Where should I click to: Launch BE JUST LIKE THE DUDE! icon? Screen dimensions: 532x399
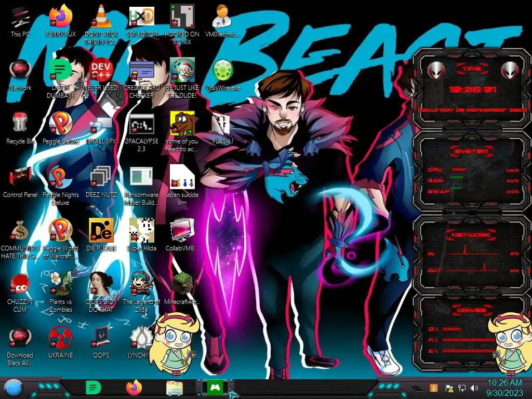pos(182,79)
